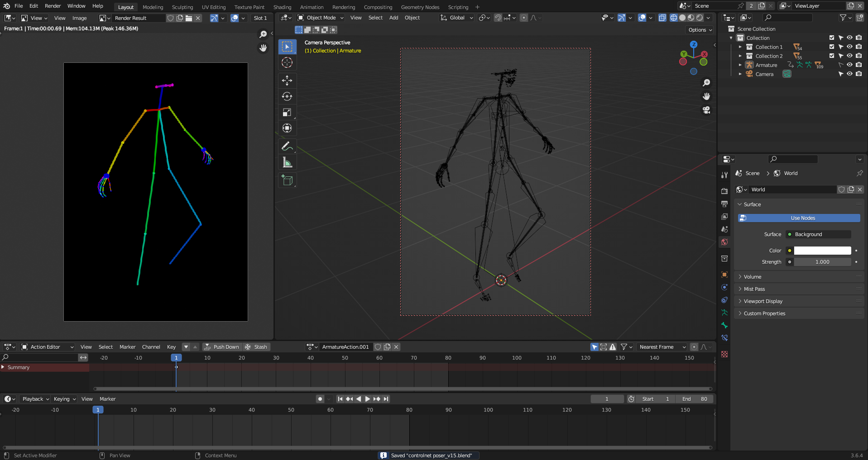The image size is (868, 460).
Task: Open the Nearest Frame dropdown
Action: 662,347
